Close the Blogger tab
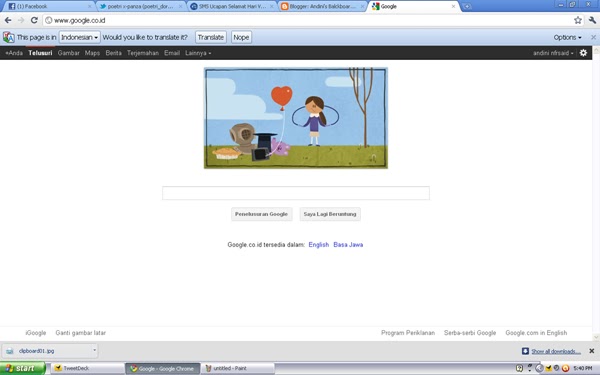 tap(362, 7)
